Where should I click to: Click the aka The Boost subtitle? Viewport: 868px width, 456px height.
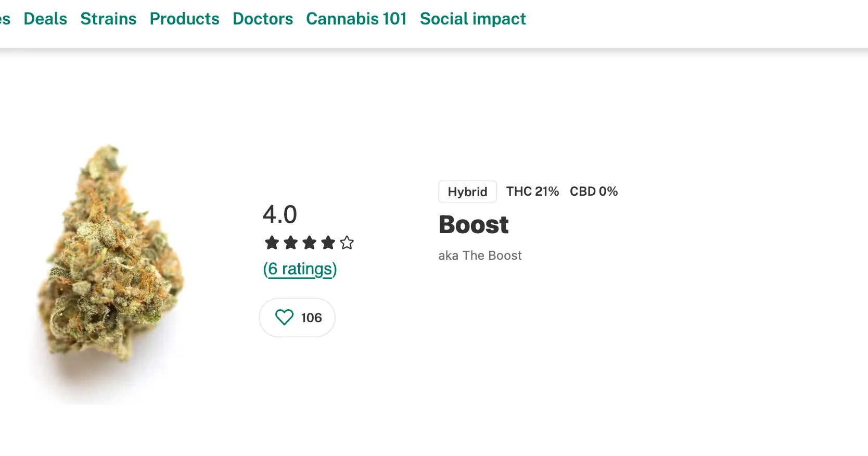480,256
